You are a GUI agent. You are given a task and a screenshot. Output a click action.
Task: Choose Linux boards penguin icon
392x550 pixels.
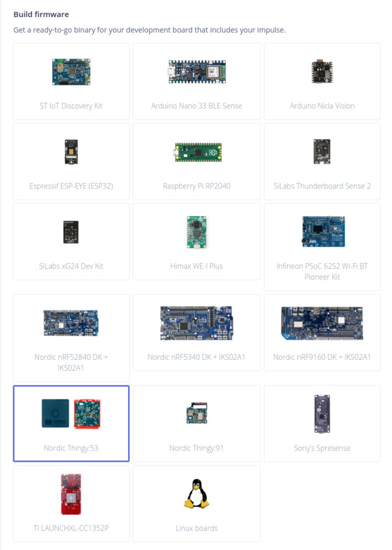[x=197, y=494]
